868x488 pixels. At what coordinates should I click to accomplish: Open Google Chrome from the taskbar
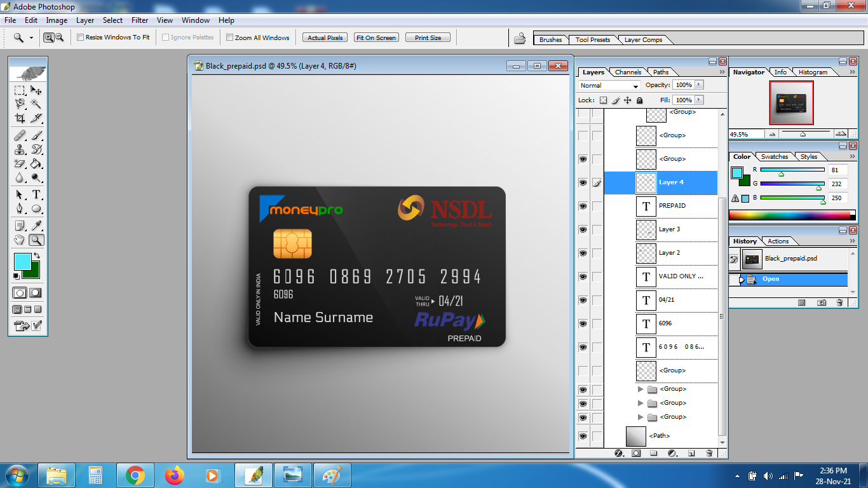click(135, 475)
